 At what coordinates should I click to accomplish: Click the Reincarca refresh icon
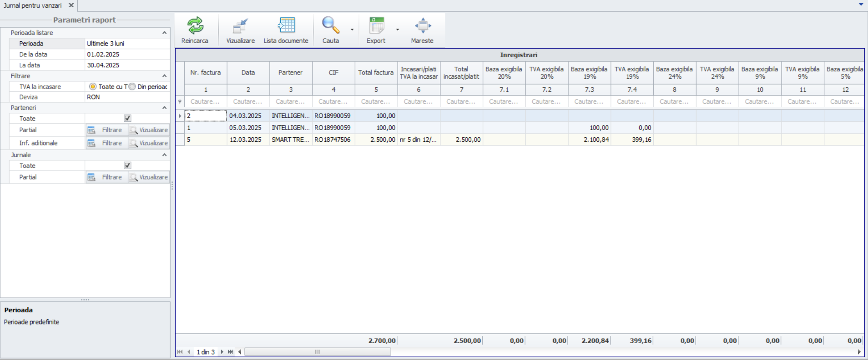coord(195,26)
